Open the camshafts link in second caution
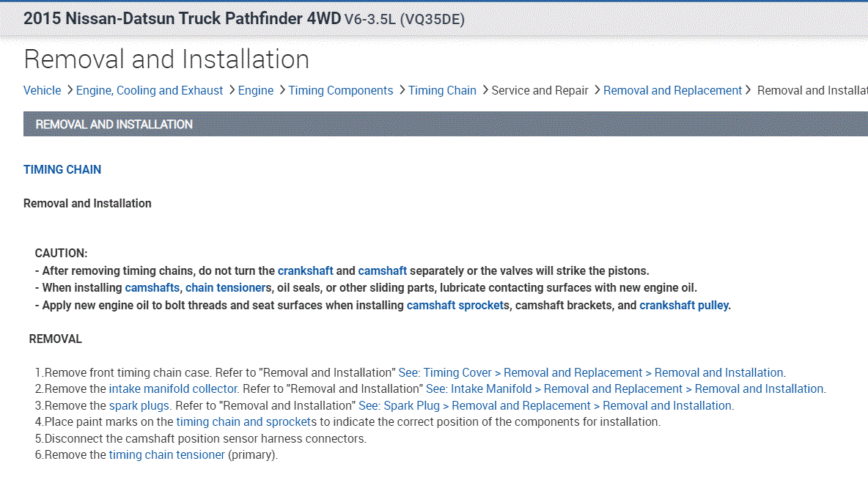This screenshot has height=494, width=868. (152, 288)
